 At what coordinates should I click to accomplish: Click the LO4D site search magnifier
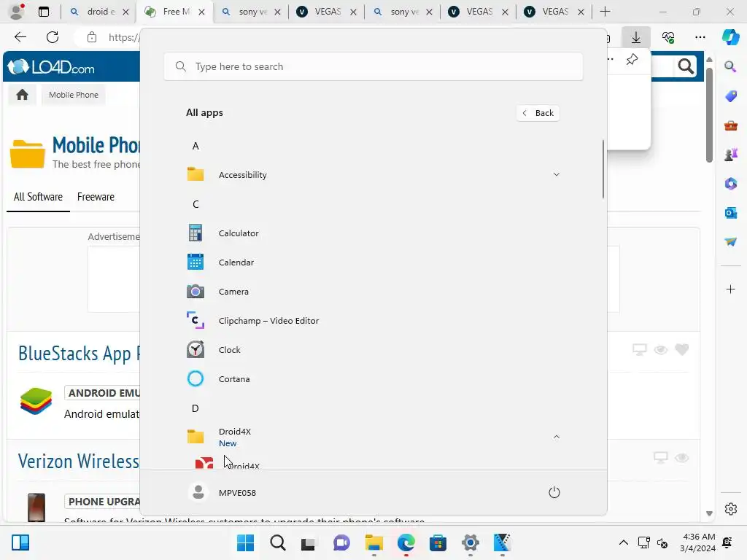click(x=686, y=66)
